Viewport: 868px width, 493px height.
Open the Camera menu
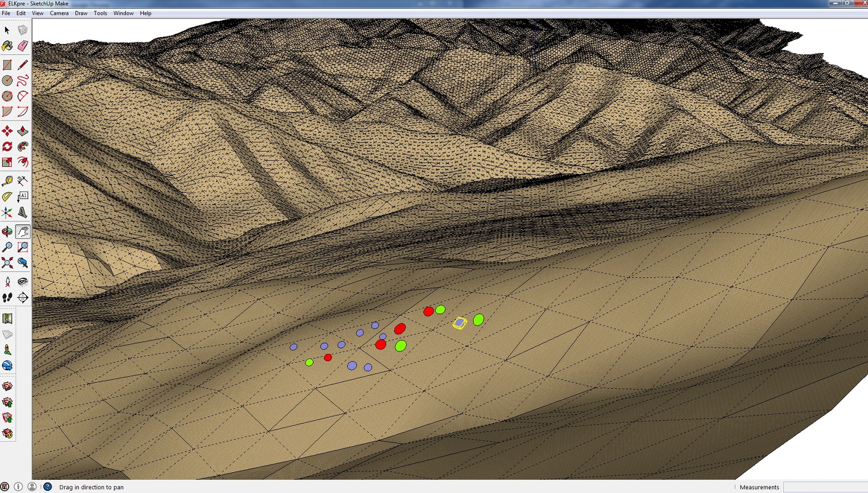(x=59, y=13)
